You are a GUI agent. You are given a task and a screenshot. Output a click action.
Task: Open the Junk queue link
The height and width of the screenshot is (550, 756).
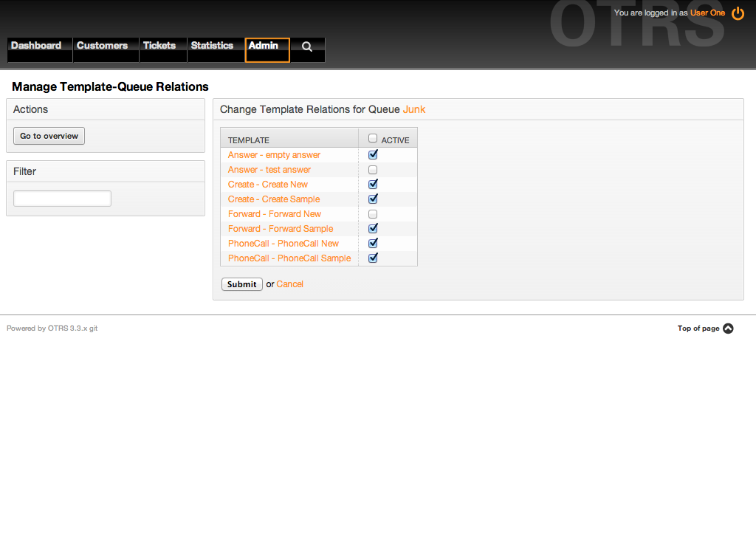click(x=414, y=109)
